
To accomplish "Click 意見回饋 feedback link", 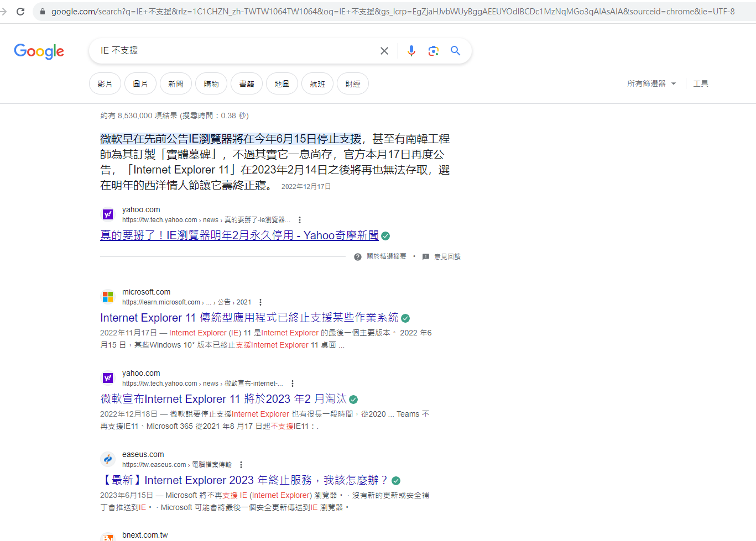I will click(x=447, y=257).
